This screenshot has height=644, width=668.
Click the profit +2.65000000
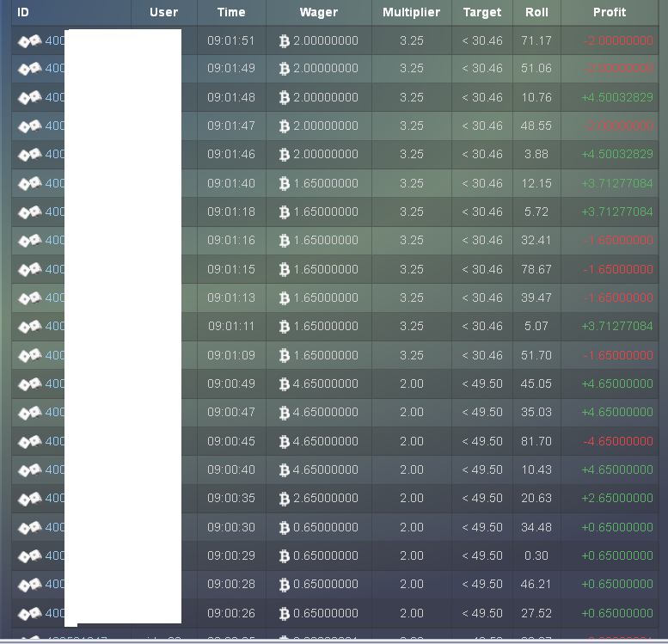(617, 498)
